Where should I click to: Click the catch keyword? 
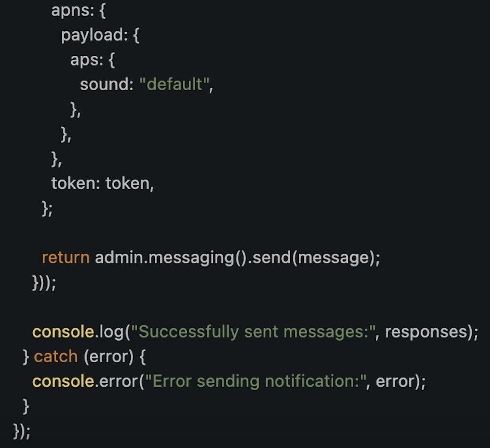55,356
